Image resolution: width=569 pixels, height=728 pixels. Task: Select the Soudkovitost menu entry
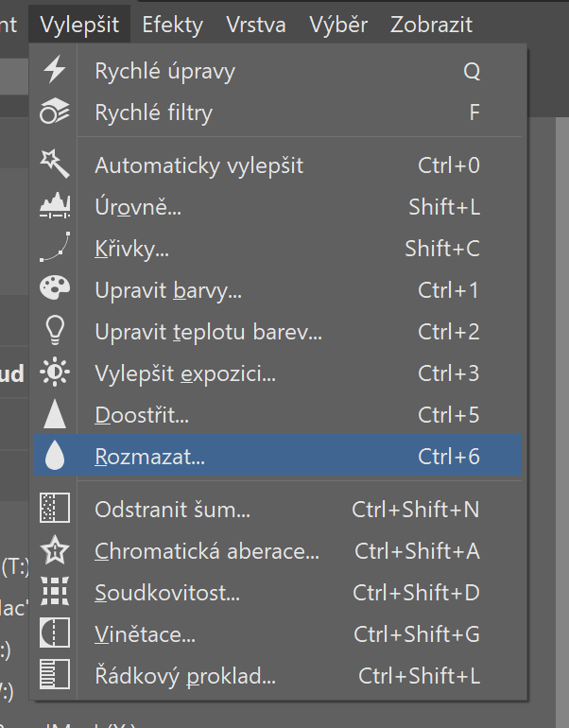tap(167, 593)
